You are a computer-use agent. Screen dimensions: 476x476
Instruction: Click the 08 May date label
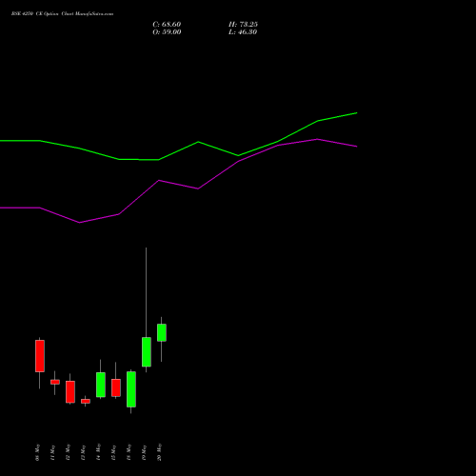[38, 452]
